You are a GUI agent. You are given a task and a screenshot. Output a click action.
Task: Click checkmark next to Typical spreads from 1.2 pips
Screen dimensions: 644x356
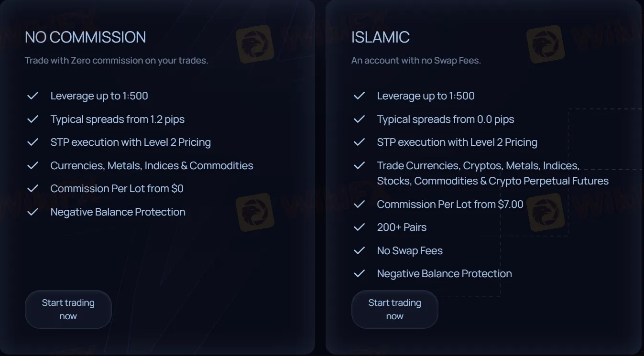tap(33, 119)
